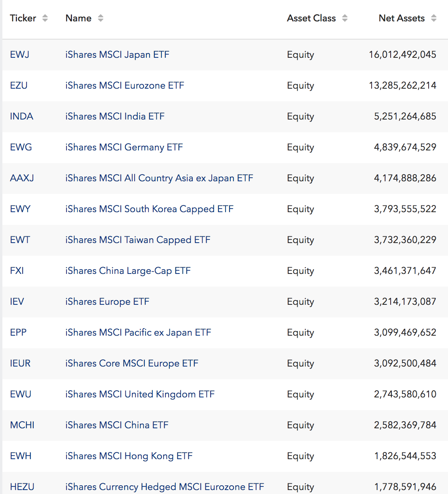Sort by Asset Class arrows icon
This screenshot has height=494, width=448.
(345, 18)
